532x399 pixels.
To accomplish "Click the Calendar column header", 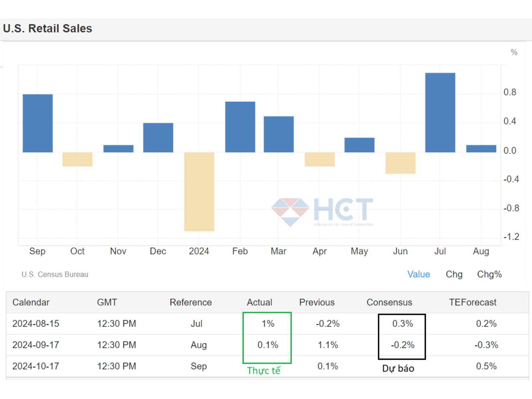I will [31, 302].
